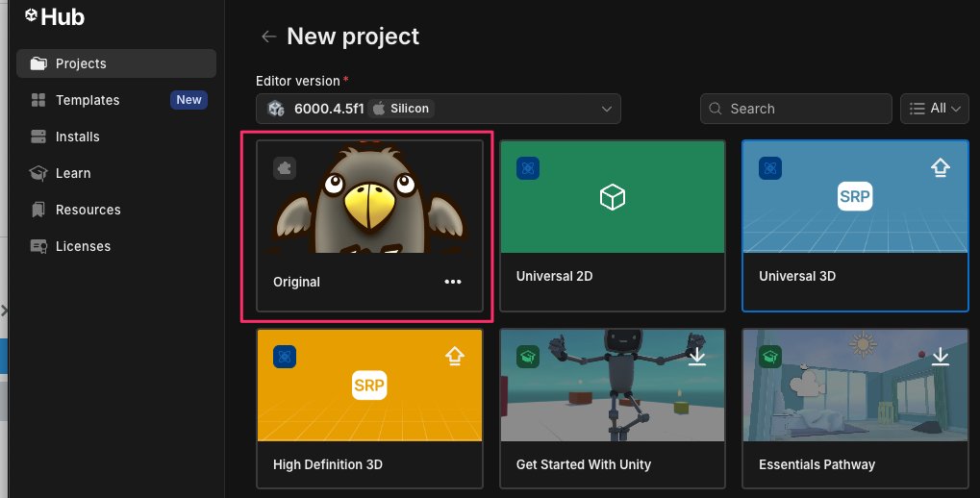
Task: Click the Installs drive icon
Action: [x=38, y=137]
